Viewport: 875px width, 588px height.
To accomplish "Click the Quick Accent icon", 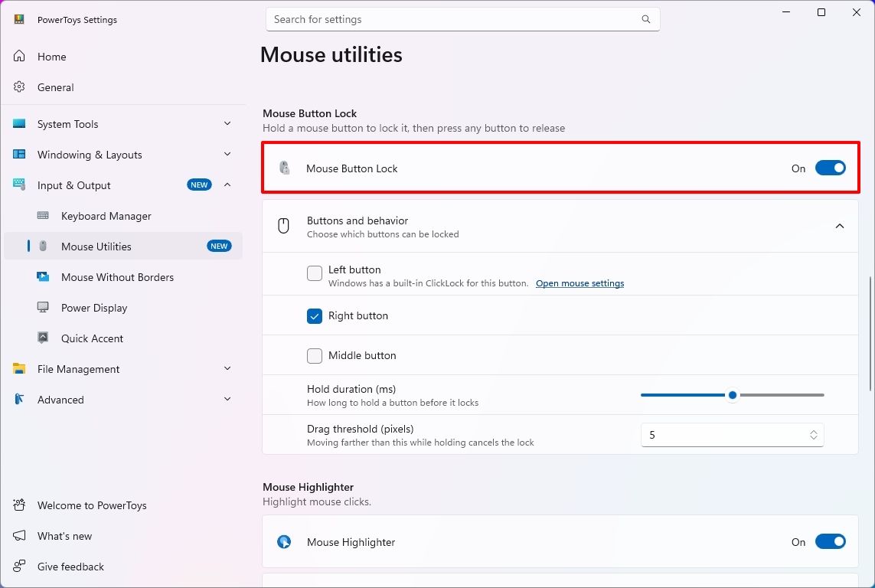I will (43, 338).
